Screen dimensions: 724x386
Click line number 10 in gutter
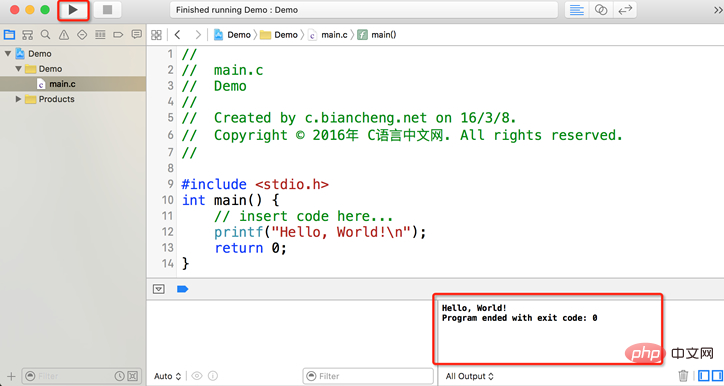167,200
